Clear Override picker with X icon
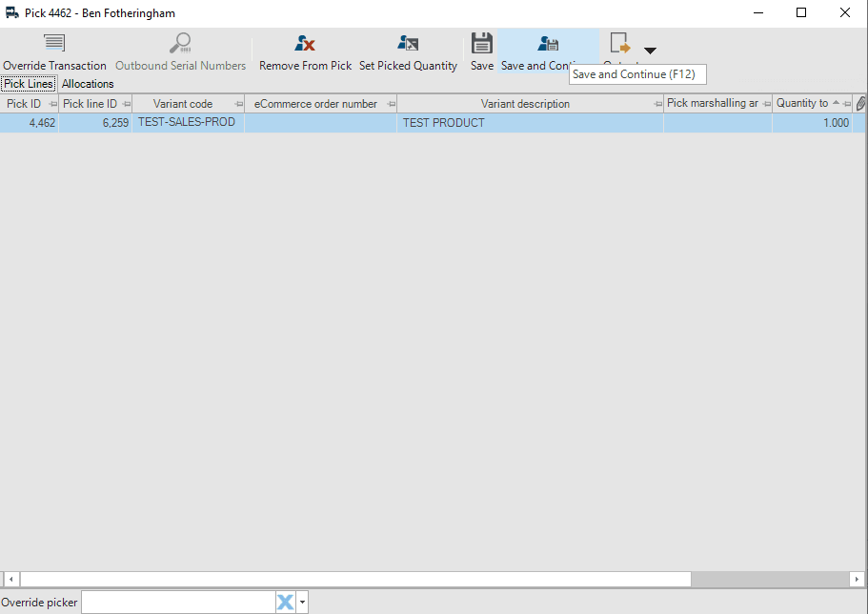The width and height of the screenshot is (868, 614). point(285,602)
